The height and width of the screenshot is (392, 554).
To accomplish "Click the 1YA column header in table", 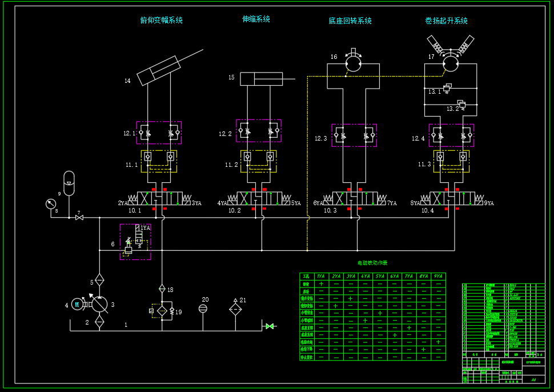I will (321, 276).
